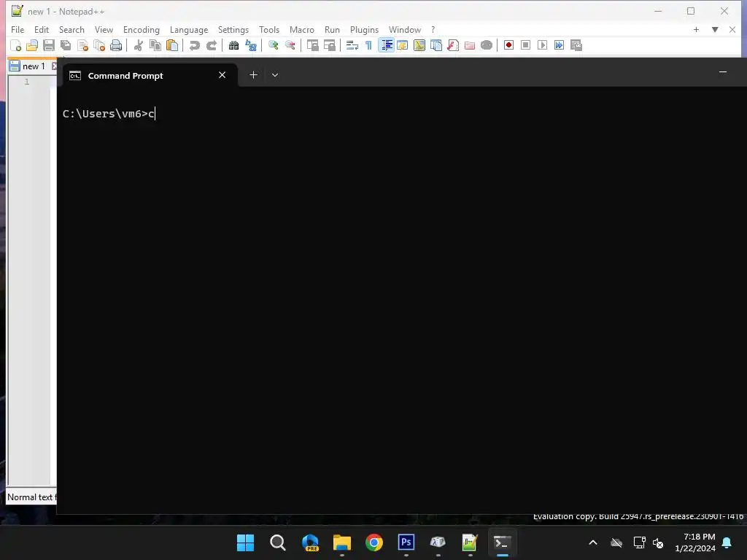The image size is (747, 560).
Task: Toggle Word wrap icon in Notepad++
Action: (352, 45)
